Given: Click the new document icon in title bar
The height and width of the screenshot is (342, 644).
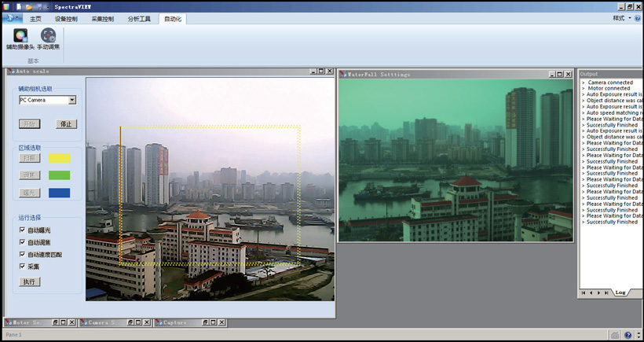Looking at the screenshot, I should tap(18, 6).
